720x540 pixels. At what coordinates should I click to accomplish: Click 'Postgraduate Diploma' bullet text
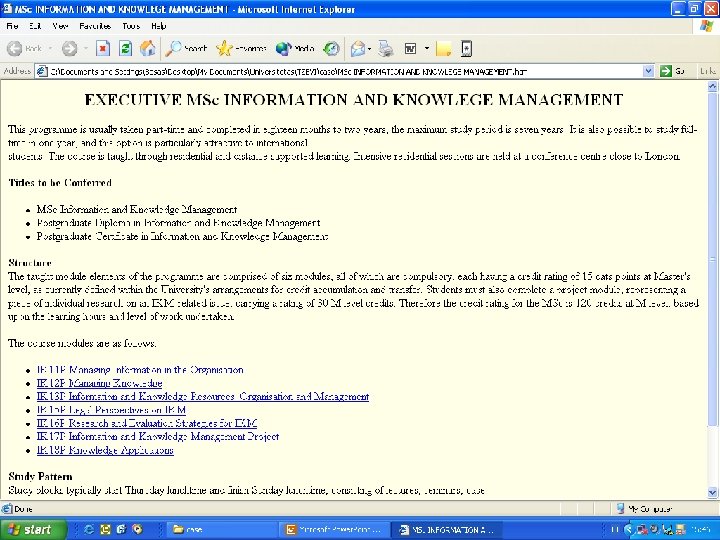pos(178,223)
